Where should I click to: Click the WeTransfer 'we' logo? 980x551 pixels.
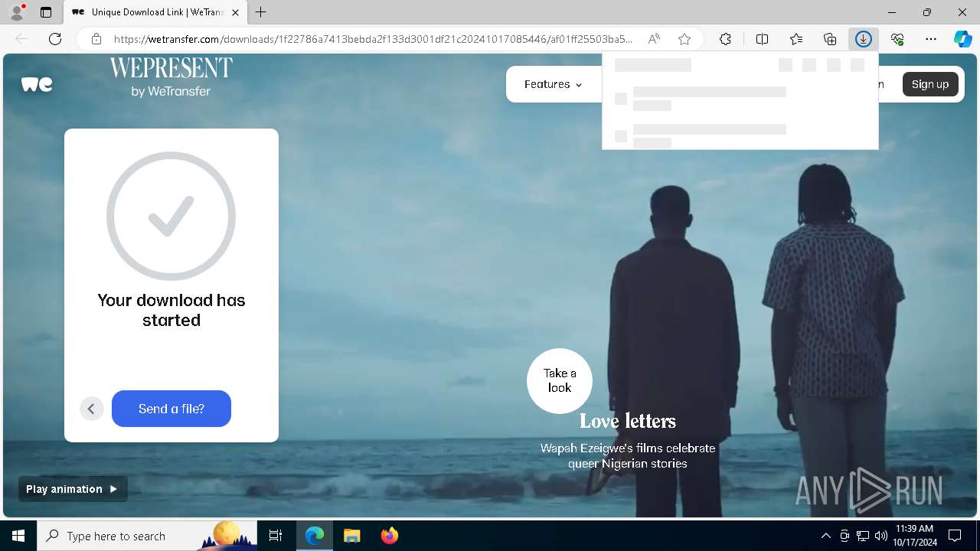(x=37, y=84)
